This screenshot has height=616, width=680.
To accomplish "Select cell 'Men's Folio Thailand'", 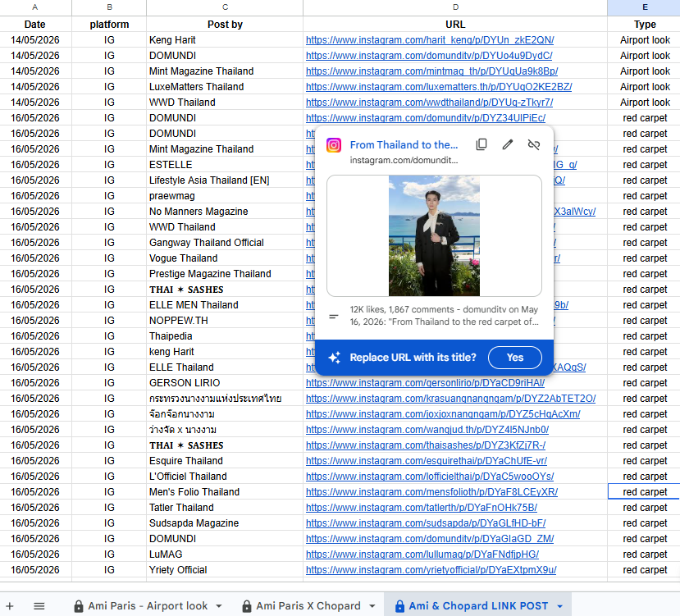I will tap(225, 492).
